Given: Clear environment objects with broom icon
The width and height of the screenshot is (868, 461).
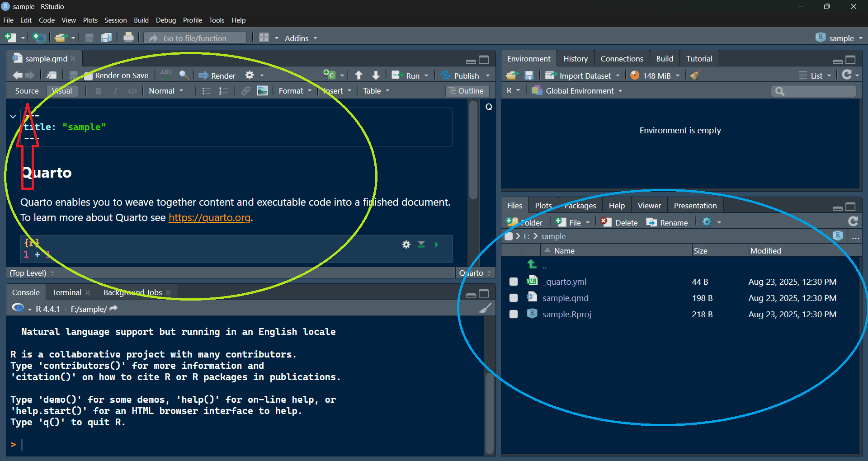Looking at the screenshot, I should coord(695,75).
